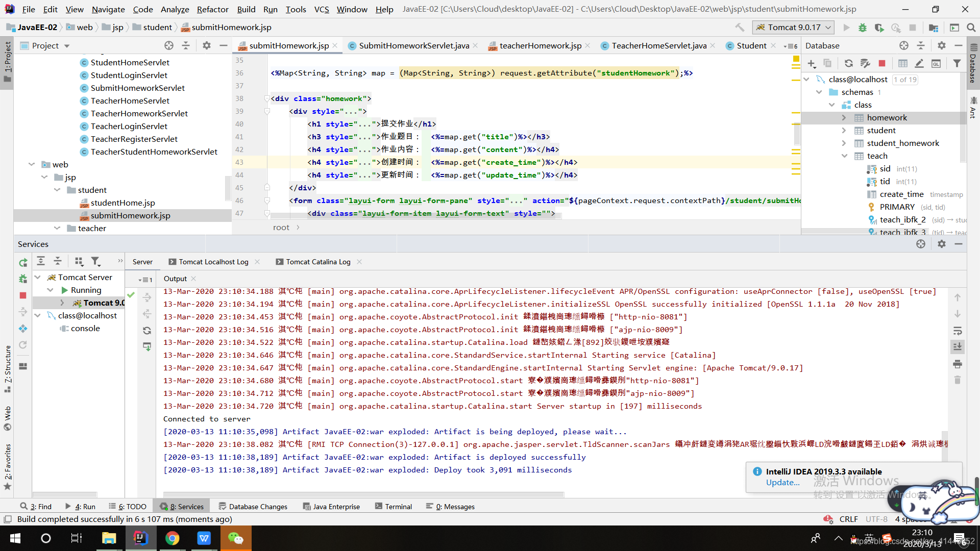Screen dimensions: 980x551
Task: Toggle soft-wrap in console output
Action: pyautogui.click(x=958, y=331)
